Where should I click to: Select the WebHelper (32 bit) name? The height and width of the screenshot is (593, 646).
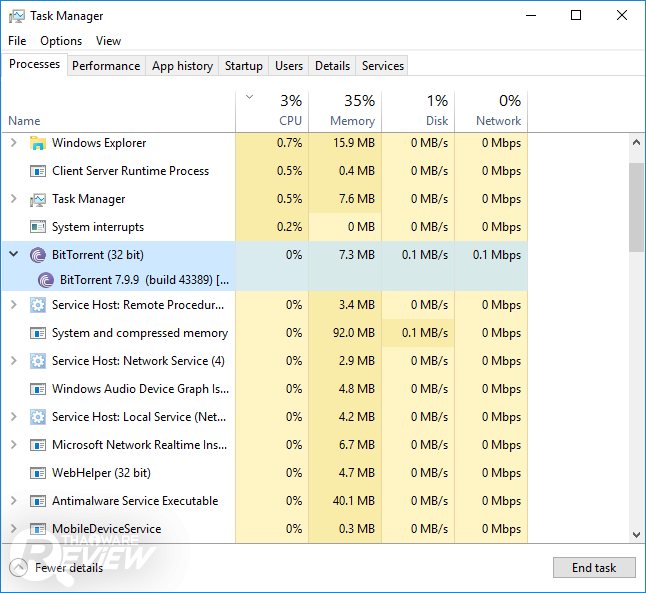coord(101,473)
